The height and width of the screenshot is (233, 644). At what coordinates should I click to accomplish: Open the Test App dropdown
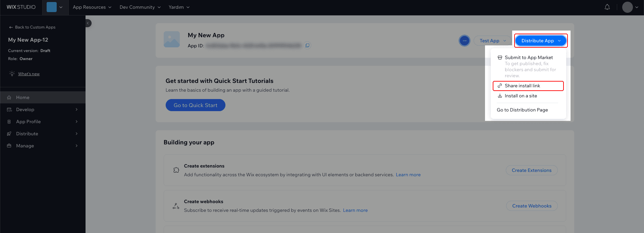pos(492,41)
